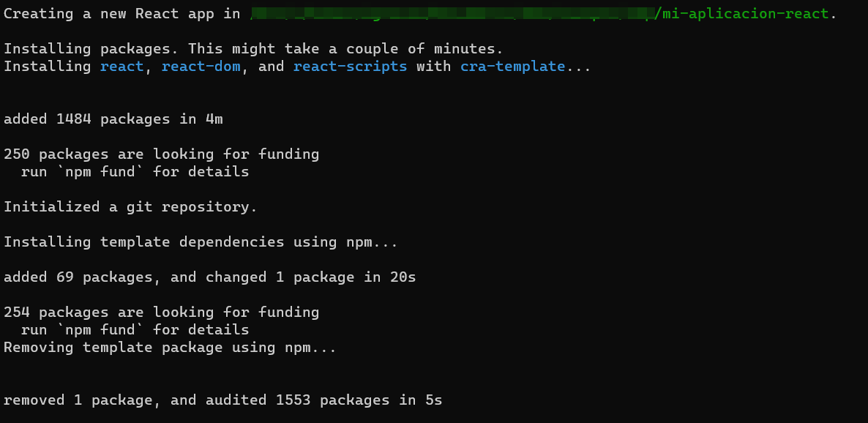Click the '254 packages are looking for funding' line
This screenshot has height=423, width=868.
162,312
